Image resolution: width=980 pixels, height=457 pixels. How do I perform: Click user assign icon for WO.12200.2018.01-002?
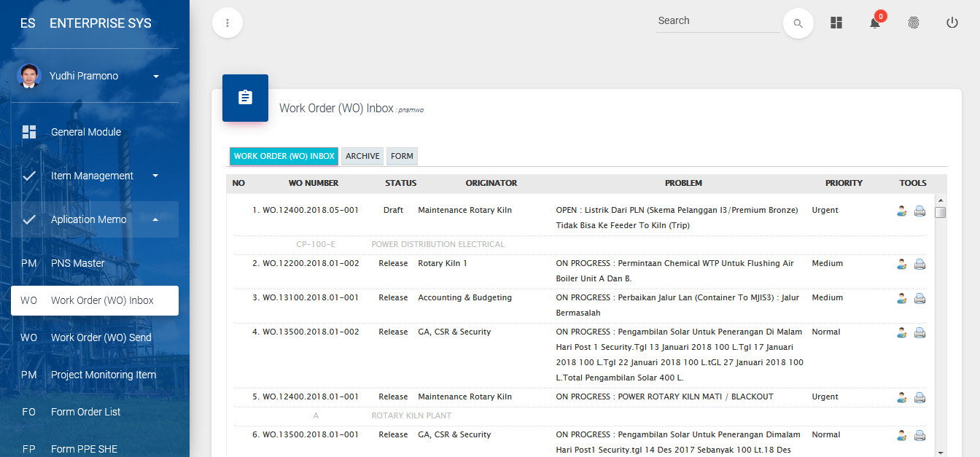[x=902, y=265]
